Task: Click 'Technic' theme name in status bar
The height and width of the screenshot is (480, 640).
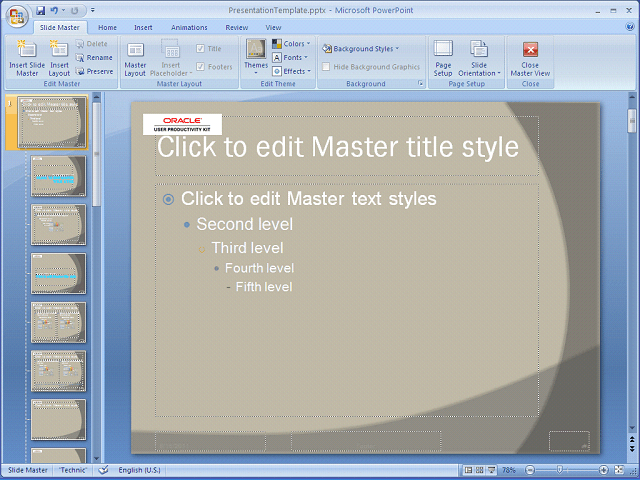Action: [73, 470]
